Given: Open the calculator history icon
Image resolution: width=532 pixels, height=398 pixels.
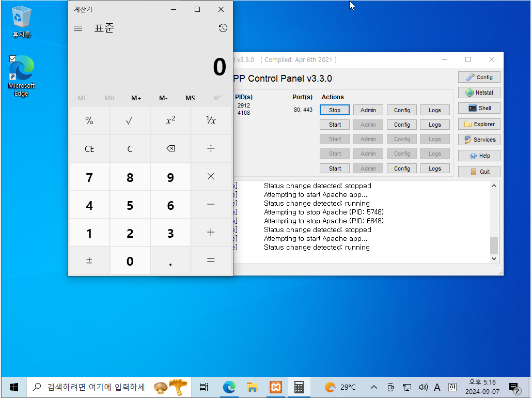Looking at the screenshot, I should 223,28.
